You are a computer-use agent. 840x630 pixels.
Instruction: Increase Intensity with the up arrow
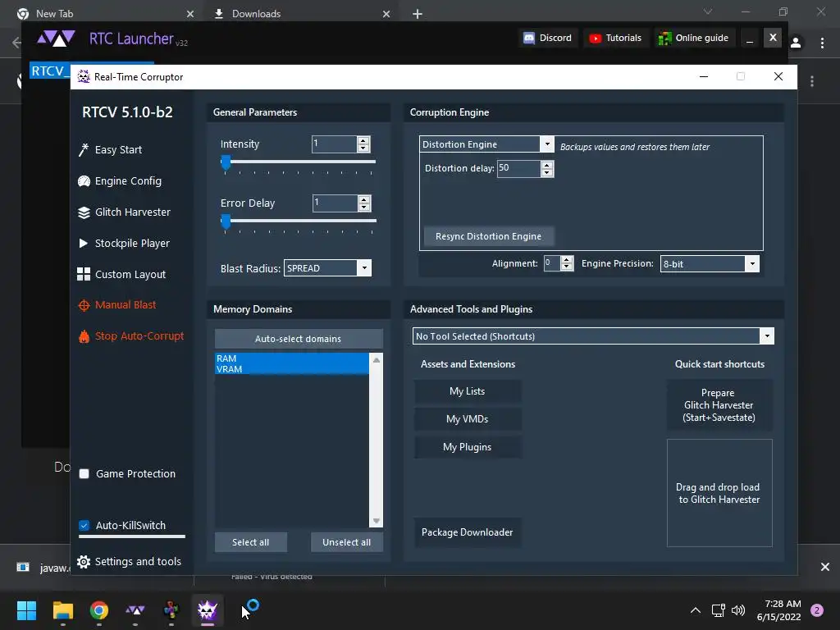pyautogui.click(x=363, y=140)
